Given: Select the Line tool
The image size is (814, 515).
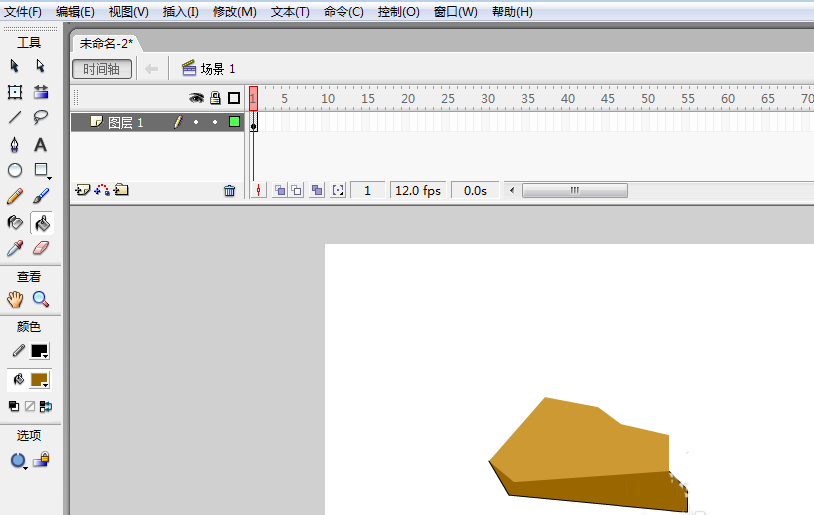Looking at the screenshot, I should pos(15,118).
